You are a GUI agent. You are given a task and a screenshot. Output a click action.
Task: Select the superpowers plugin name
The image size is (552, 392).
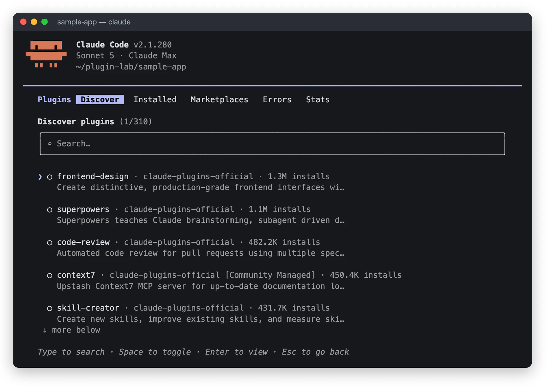point(83,209)
